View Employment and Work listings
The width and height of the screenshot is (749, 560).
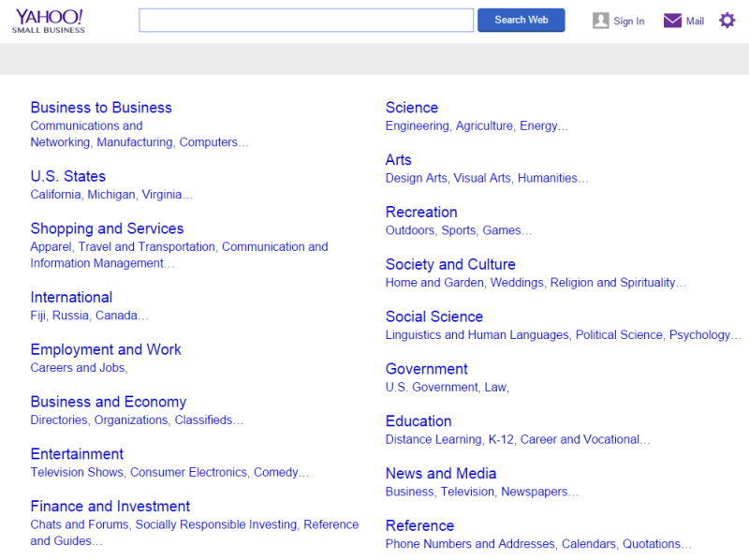106,349
